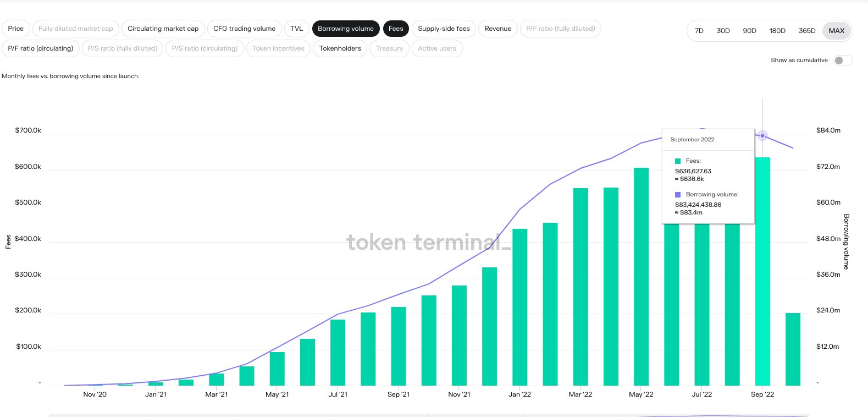This screenshot has height=417, width=868.
Task: Show the TVL metric
Action: point(296,29)
